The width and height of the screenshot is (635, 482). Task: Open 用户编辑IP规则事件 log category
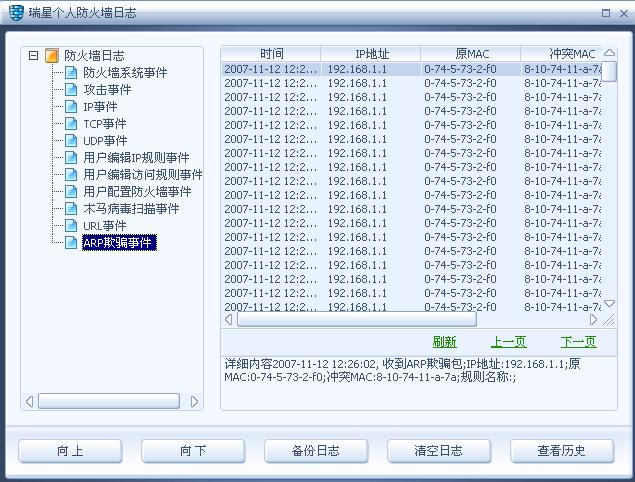coord(136,158)
